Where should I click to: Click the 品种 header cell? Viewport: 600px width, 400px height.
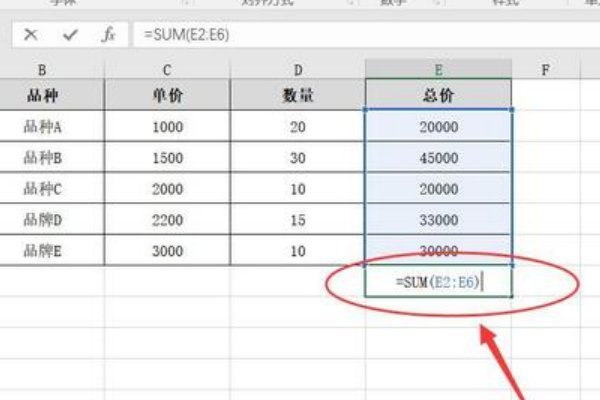[52, 95]
